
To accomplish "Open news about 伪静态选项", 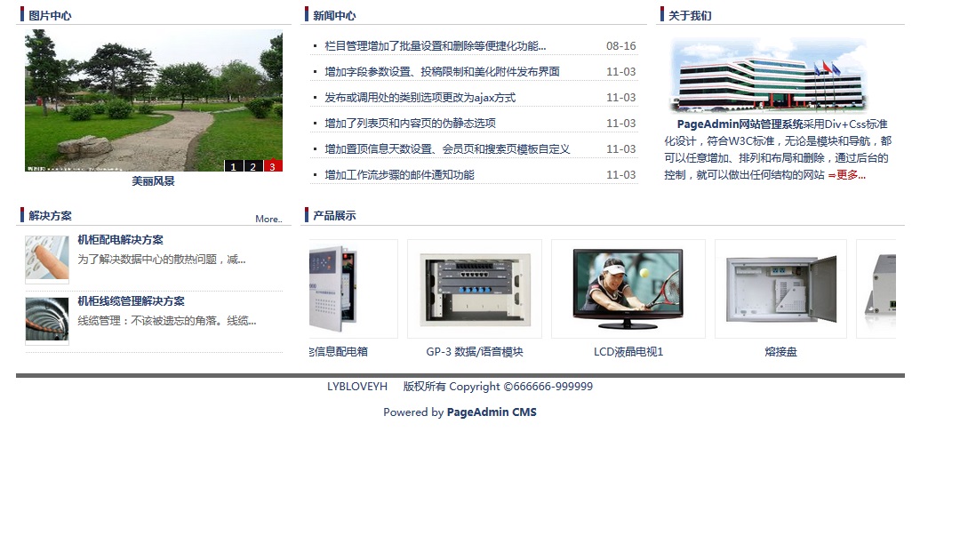I will (410, 124).
